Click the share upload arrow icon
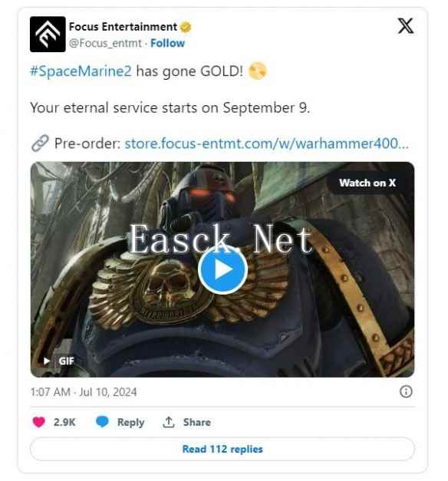Viewport: 448px width, 481px height. [169, 422]
